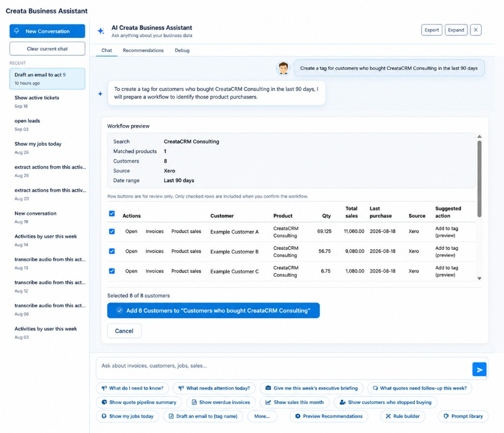This screenshot has width=504, height=433.
Task: Uncheck the Example Customer A row checkbox
Action: tap(112, 232)
